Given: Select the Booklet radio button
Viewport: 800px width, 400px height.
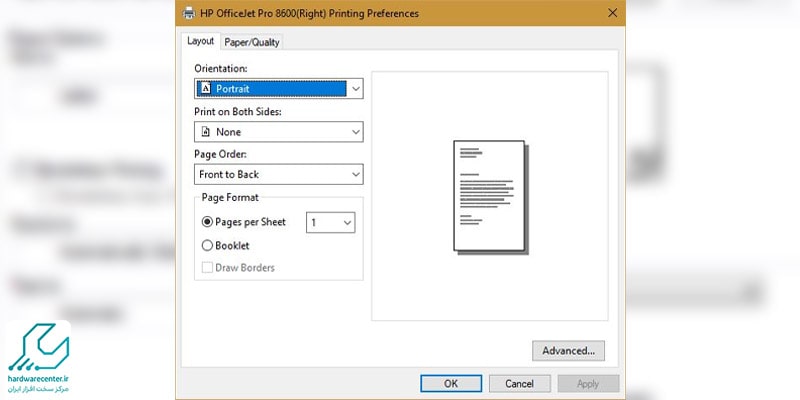Looking at the screenshot, I should click(x=207, y=245).
